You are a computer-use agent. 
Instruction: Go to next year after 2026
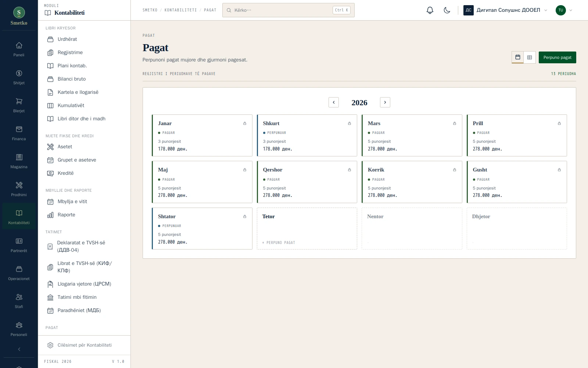pyautogui.click(x=385, y=102)
